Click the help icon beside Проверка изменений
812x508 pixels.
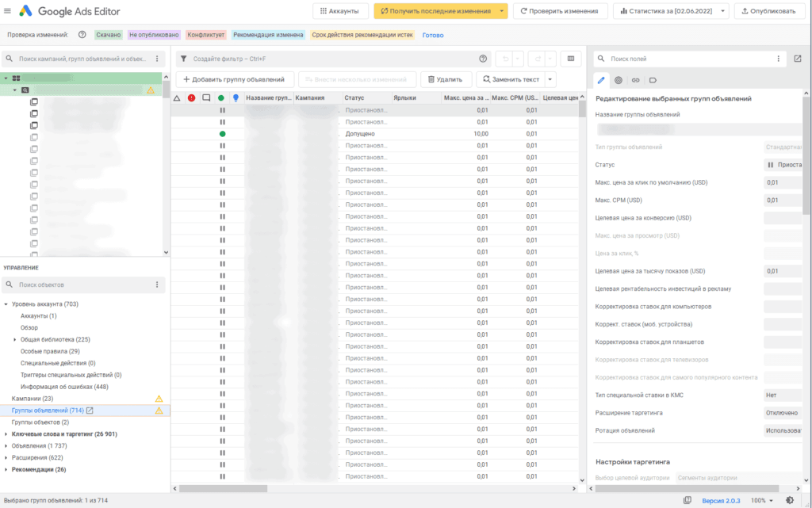[82, 35]
